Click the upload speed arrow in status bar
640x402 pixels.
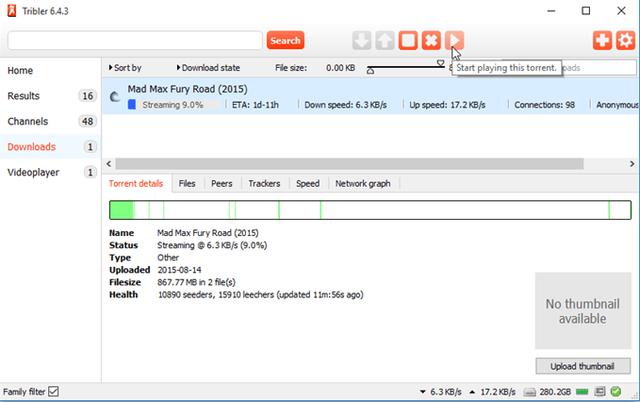click(472, 392)
